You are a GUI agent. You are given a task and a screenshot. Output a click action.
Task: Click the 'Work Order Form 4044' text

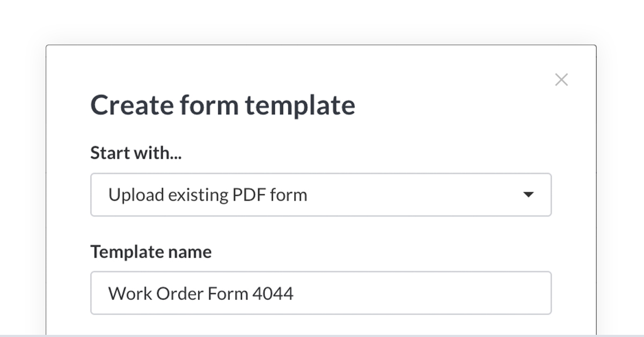[x=201, y=294]
